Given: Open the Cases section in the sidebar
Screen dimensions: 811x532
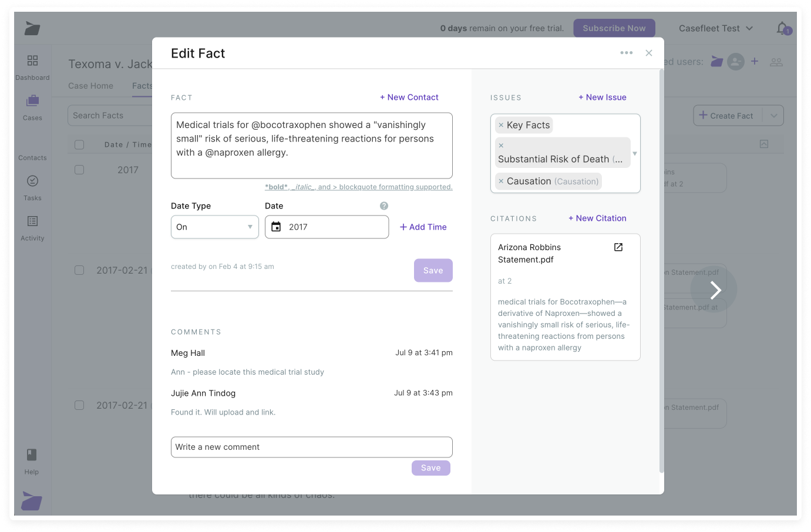Looking at the screenshot, I should tap(32, 107).
